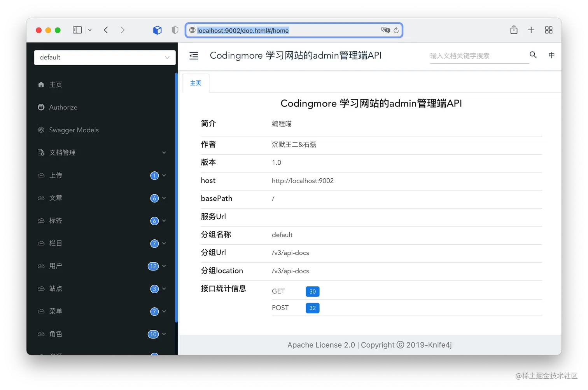Expand the 栏目 group chevron
The height and width of the screenshot is (390, 588).
(x=164, y=243)
